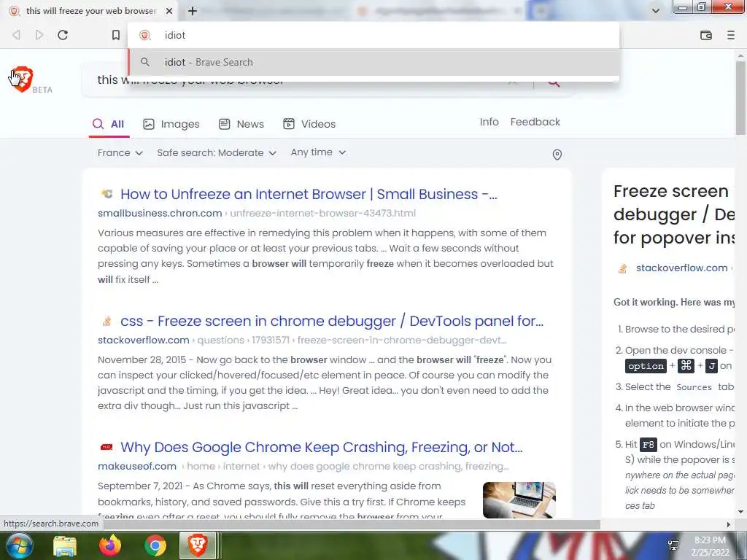Click the favicon beside the Unfreeze result

107,193
